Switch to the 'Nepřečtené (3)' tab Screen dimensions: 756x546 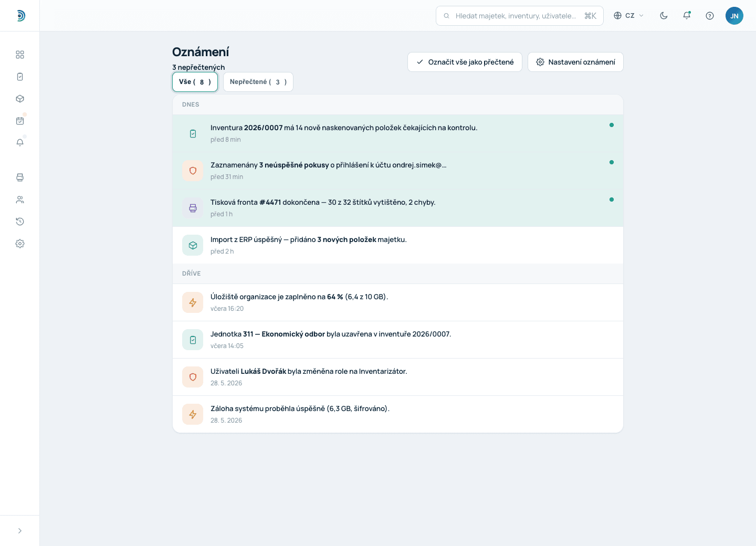click(258, 82)
